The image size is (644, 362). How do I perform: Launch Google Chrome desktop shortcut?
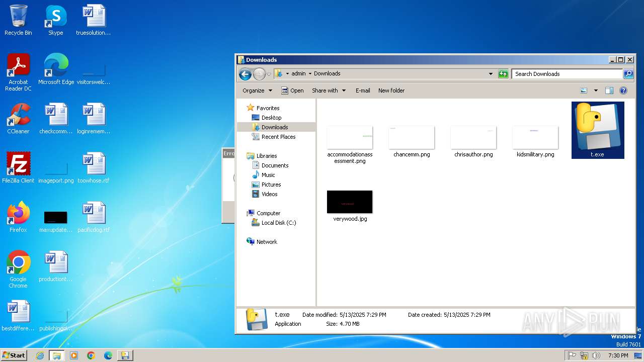click(x=18, y=269)
